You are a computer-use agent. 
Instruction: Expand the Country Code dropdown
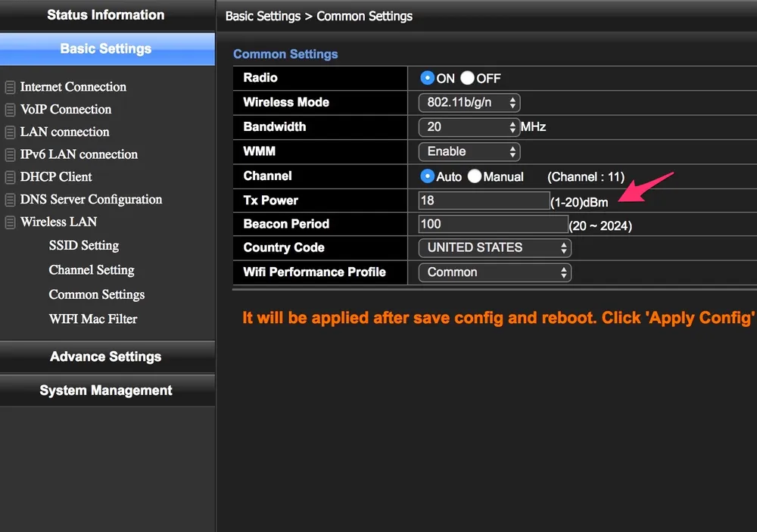pyautogui.click(x=494, y=247)
